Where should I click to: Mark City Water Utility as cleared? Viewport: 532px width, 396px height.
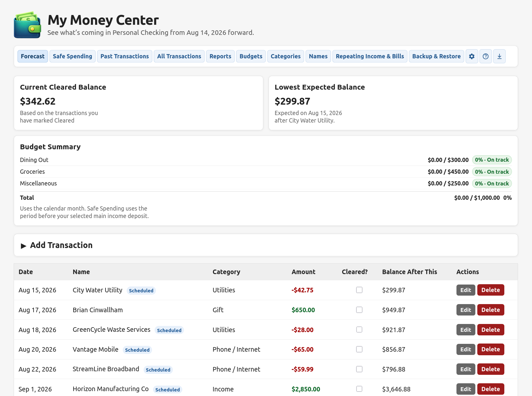[x=359, y=290]
